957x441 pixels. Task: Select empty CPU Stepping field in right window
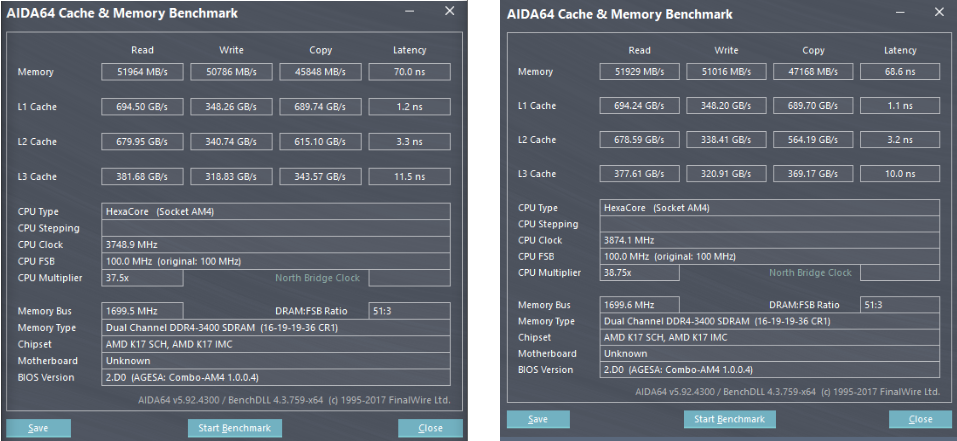point(770,224)
